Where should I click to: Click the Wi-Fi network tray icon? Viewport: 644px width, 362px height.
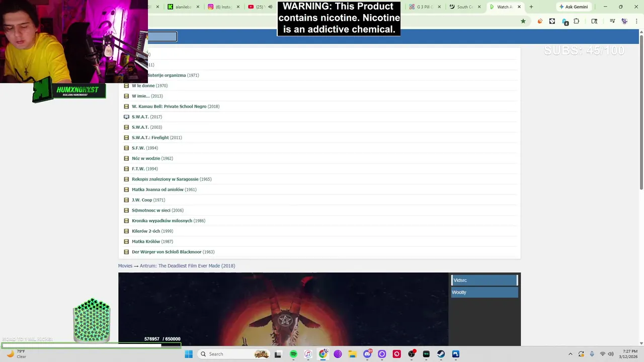tap(602, 354)
